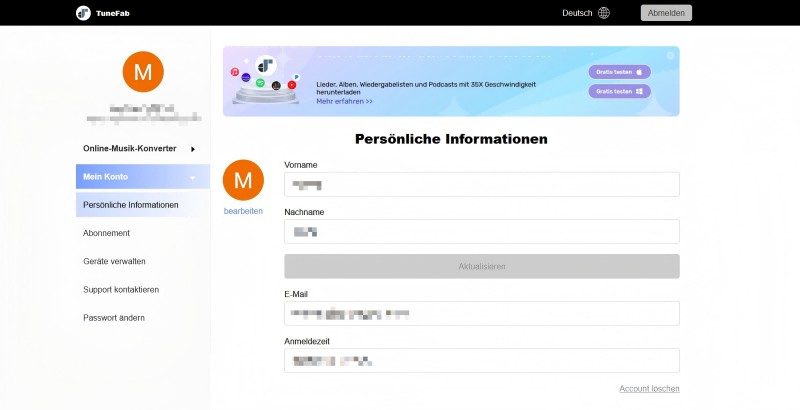The height and width of the screenshot is (410, 800).
Task: Focus the Vorname input field
Action: coord(482,184)
